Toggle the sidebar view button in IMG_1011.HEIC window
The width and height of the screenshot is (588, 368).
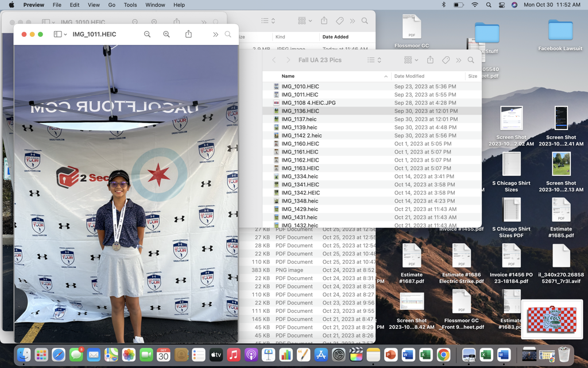coord(58,34)
